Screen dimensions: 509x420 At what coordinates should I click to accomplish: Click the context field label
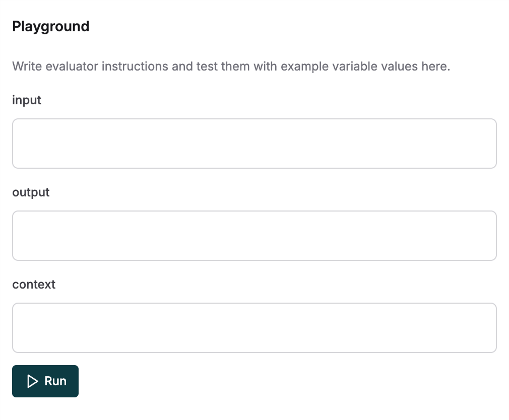tap(33, 285)
